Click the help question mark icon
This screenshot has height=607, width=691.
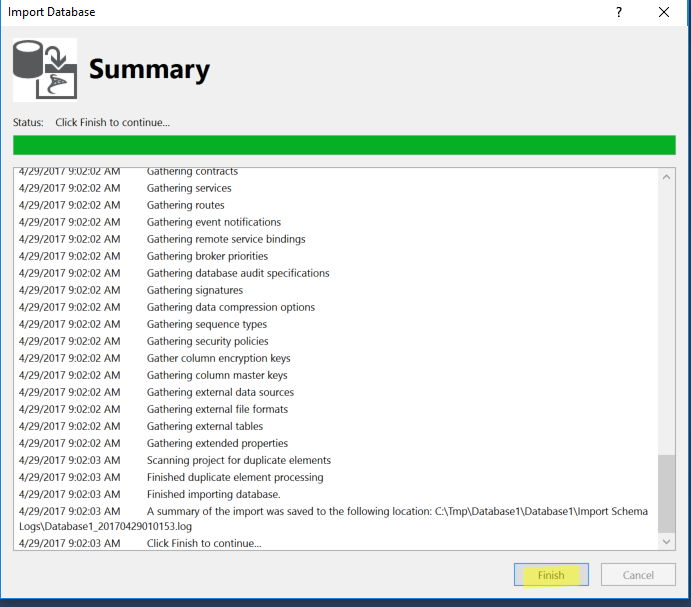(x=619, y=12)
